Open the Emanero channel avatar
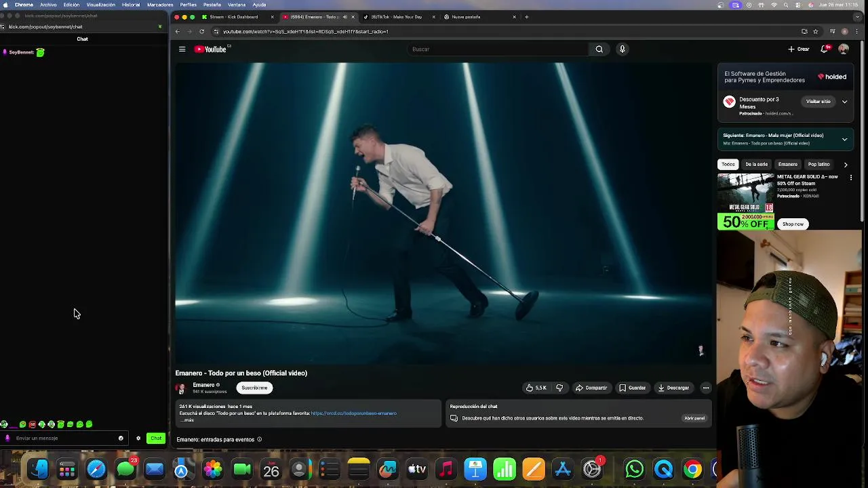868x488 pixels. 180,388
